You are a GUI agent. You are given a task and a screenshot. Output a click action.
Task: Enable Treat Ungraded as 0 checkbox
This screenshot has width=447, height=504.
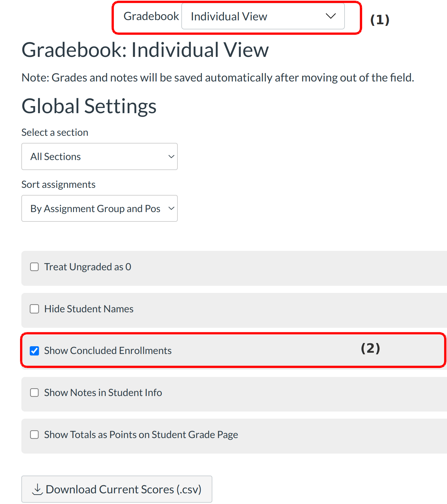click(x=34, y=267)
